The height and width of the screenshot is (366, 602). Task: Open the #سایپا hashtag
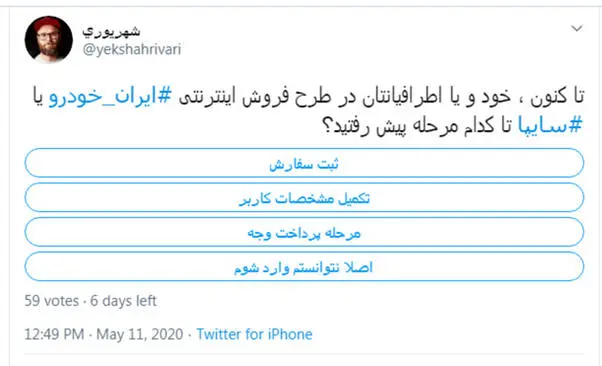click(550, 125)
